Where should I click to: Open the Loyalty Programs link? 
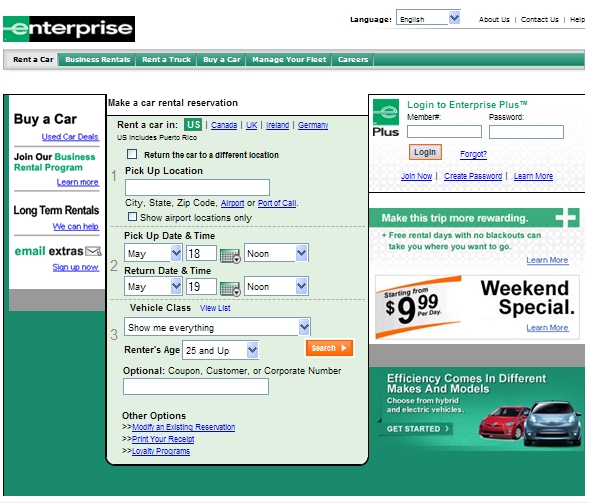(161, 451)
